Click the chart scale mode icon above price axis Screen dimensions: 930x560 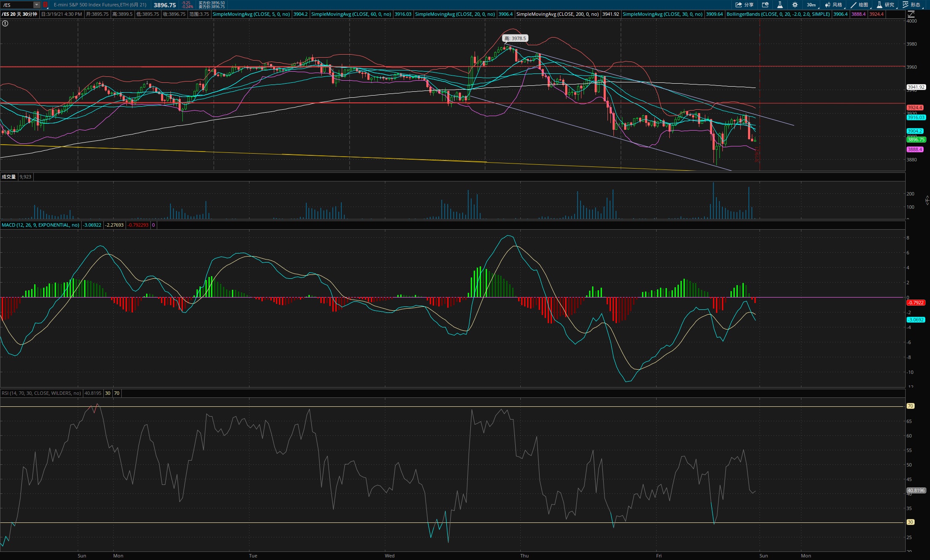pyautogui.click(x=911, y=14)
